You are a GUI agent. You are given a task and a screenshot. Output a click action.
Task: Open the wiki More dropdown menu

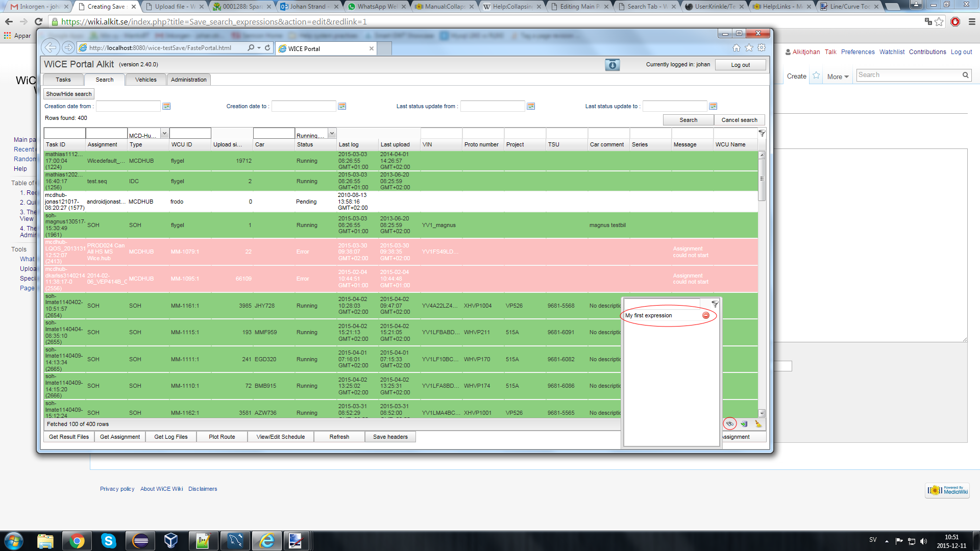(838, 77)
